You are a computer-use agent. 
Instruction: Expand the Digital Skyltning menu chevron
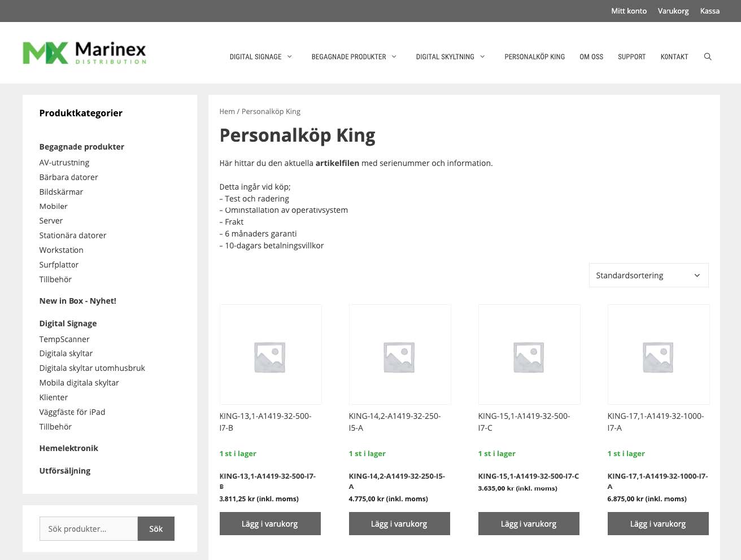(x=482, y=56)
